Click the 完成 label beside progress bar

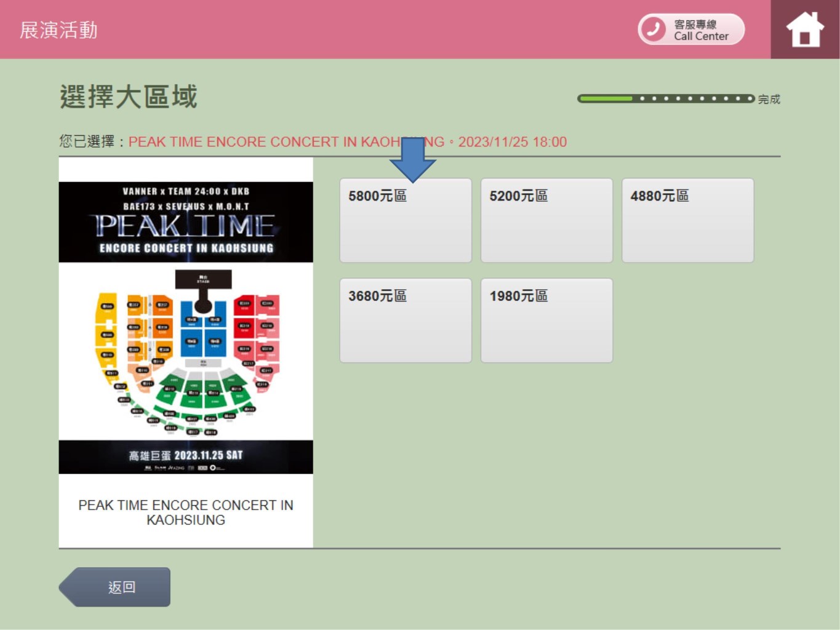point(769,99)
